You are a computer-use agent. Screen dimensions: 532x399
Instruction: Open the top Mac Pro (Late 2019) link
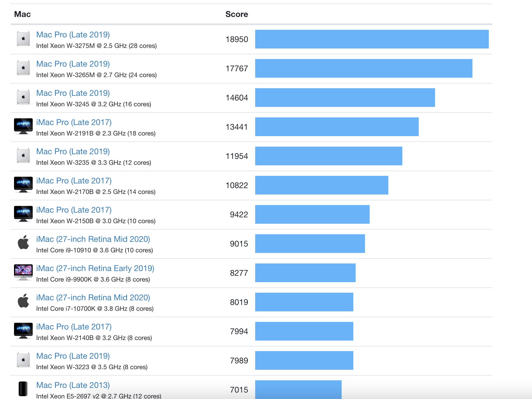tap(73, 34)
